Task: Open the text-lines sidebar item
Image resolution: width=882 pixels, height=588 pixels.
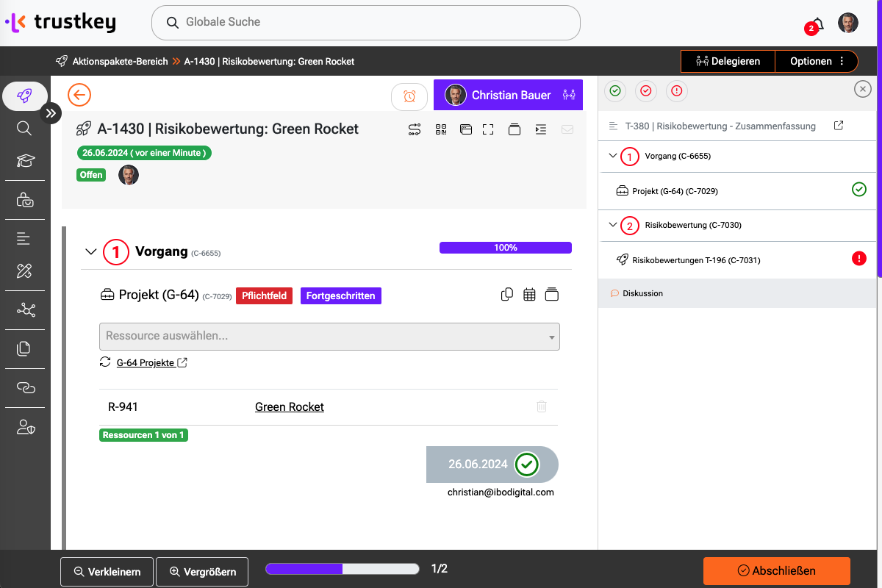Action: click(24, 238)
